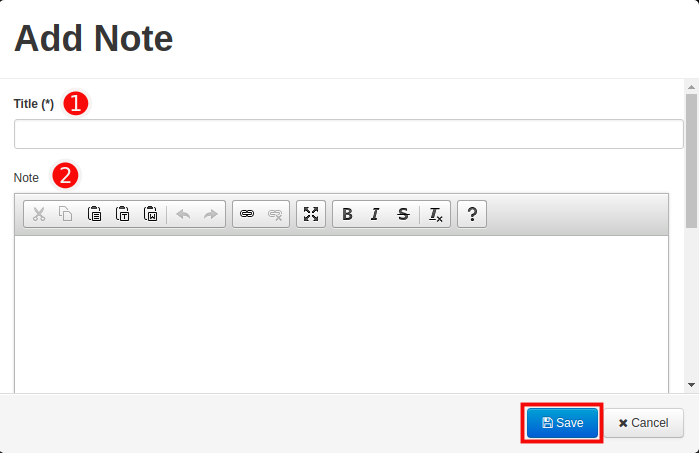Remove link with Unlink icon
699x453 pixels.
(275, 214)
